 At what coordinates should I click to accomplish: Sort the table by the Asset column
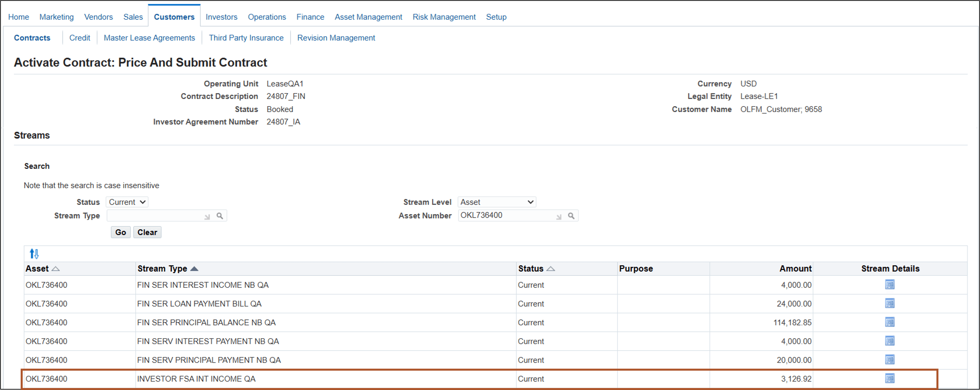pyautogui.click(x=56, y=268)
